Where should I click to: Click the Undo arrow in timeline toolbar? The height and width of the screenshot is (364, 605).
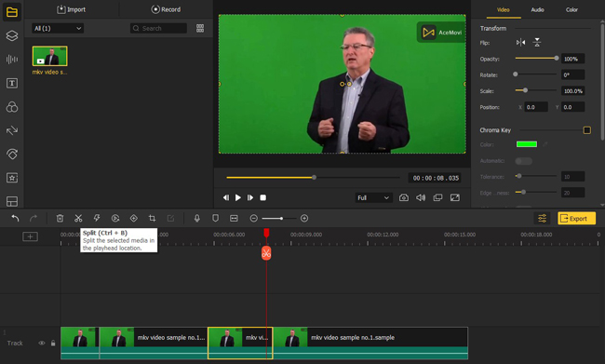pos(15,218)
